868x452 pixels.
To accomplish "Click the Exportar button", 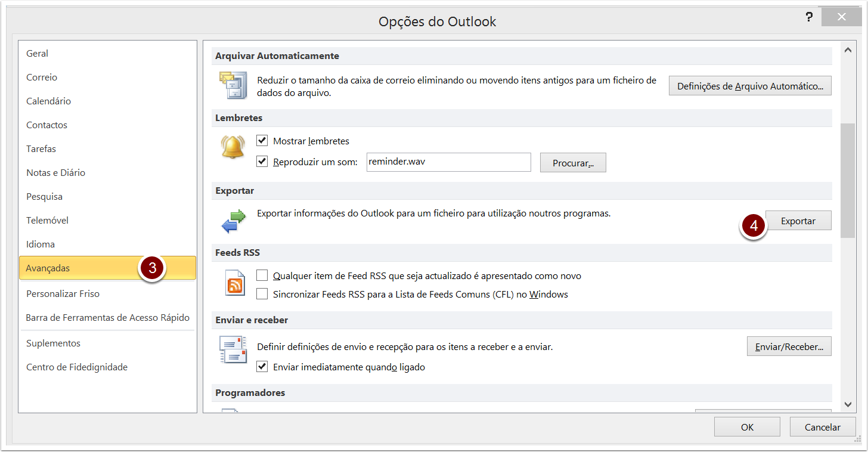I will (x=798, y=221).
